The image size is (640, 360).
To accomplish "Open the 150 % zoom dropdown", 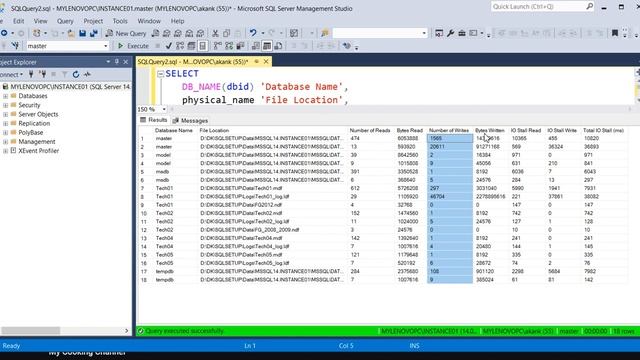I will [x=164, y=109].
